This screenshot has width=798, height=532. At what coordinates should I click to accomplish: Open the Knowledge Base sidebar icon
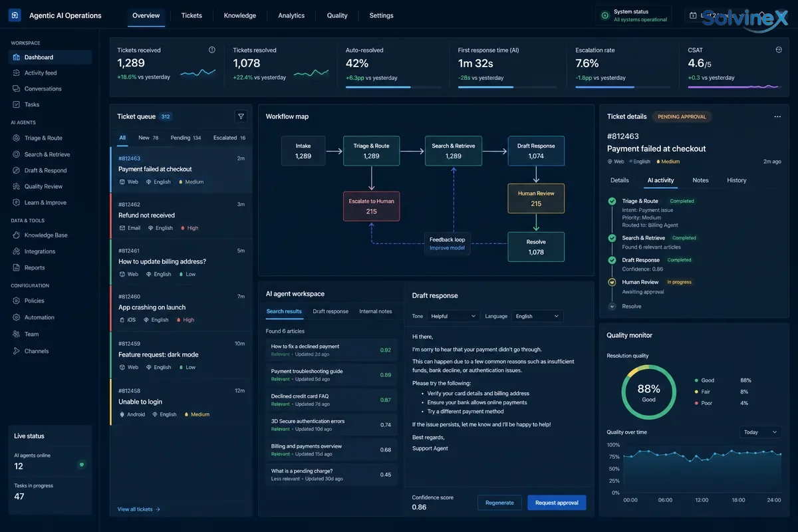[x=17, y=235]
